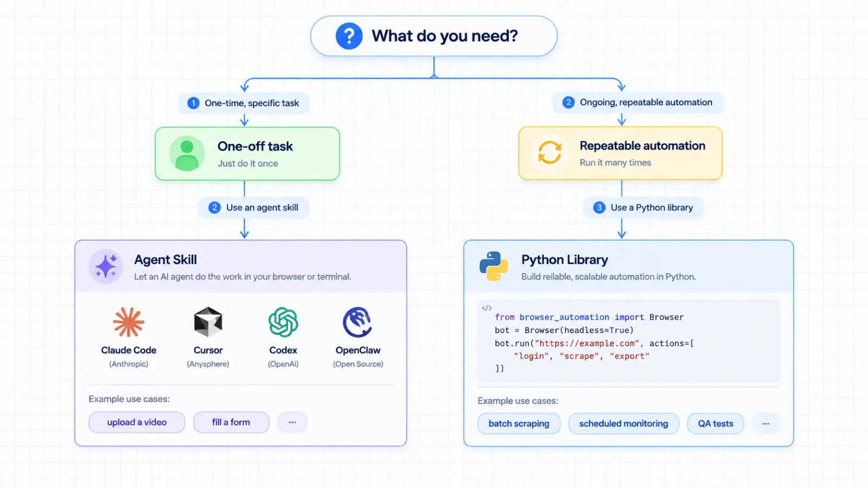This screenshot has height=488, width=868.
Task: Click the green person icon in One-off task
Action: pyautogui.click(x=187, y=153)
